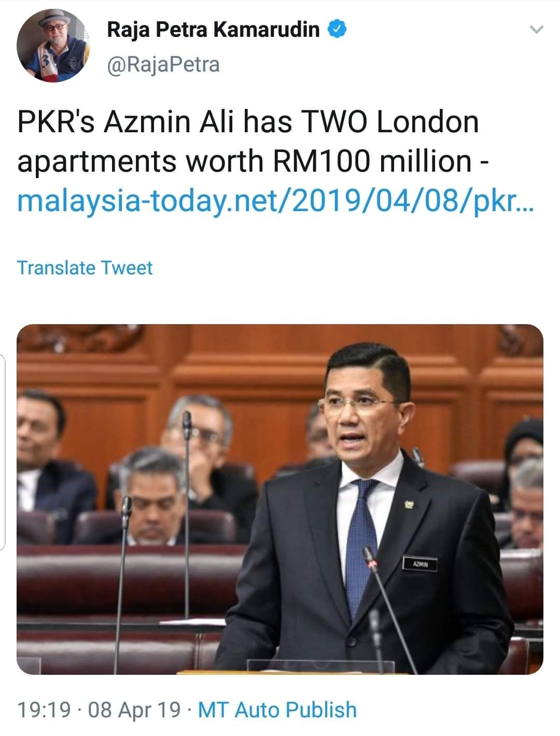Click the lapel pin on speaker's suit
Screen dimensions: 560x736
click(409, 504)
